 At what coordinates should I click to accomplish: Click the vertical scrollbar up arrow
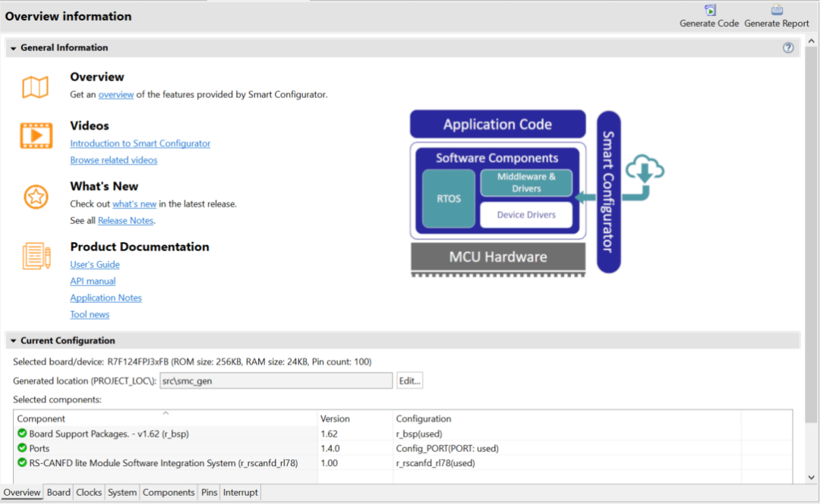coord(811,41)
